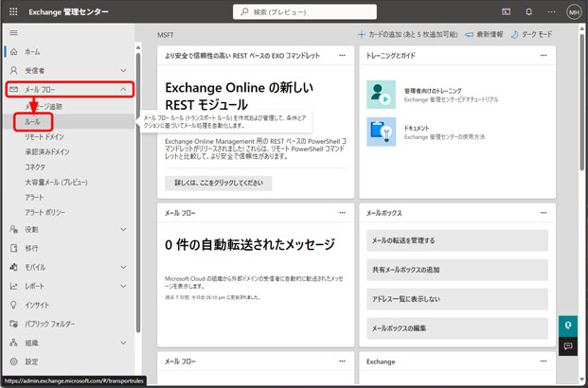
Task: Expand the レポート chevron
Action: 123,286
